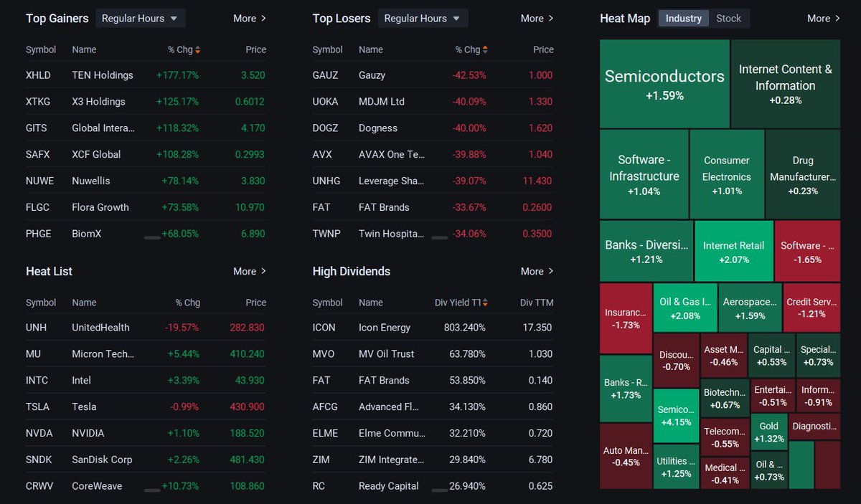This screenshot has width=861, height=504.
Task: Select NUWE Nuwellis gainer row
Action: click(146, 181)
